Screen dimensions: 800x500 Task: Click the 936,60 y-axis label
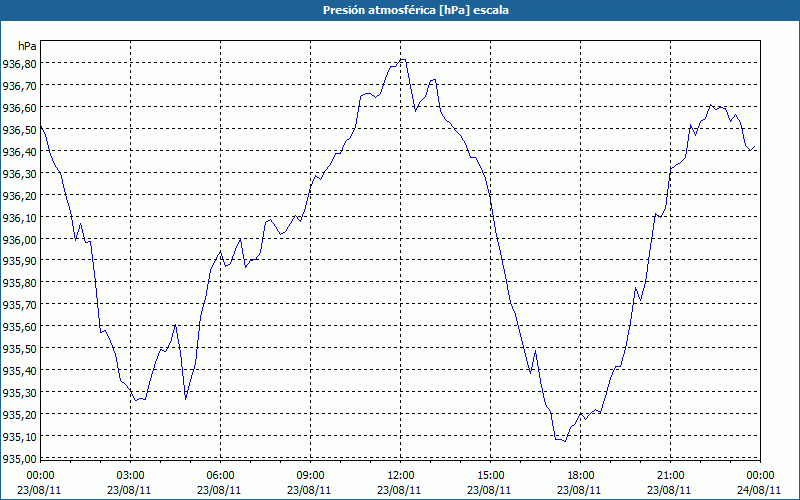coord(19,108)
